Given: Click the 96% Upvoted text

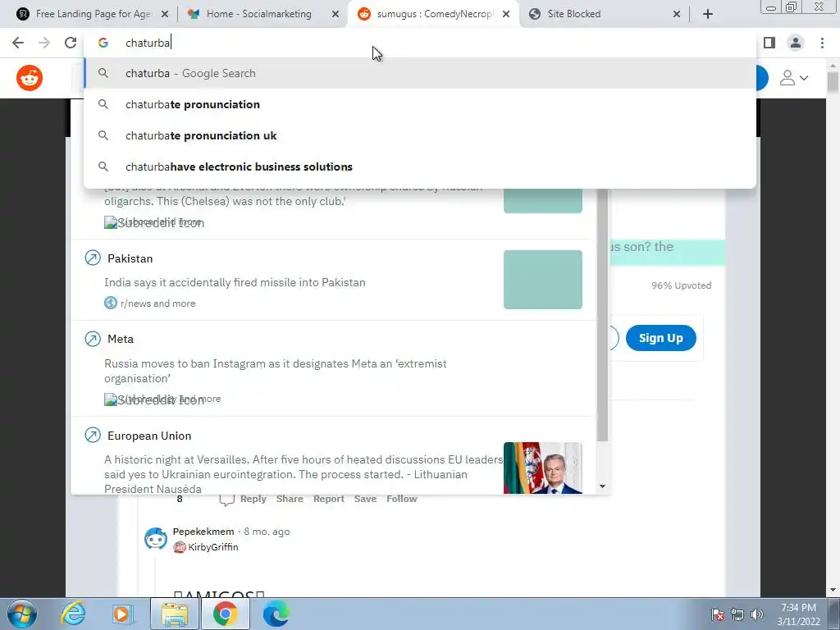Looking at the screenshot, I should click(682, 285).
